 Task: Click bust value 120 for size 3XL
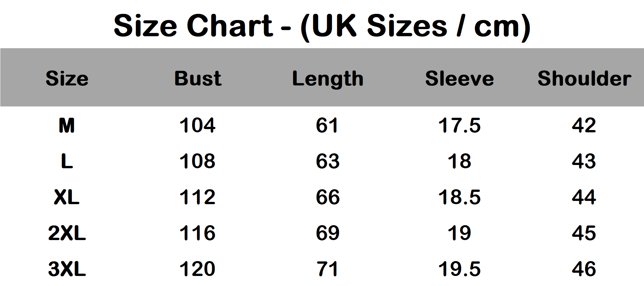pos(197,269)
